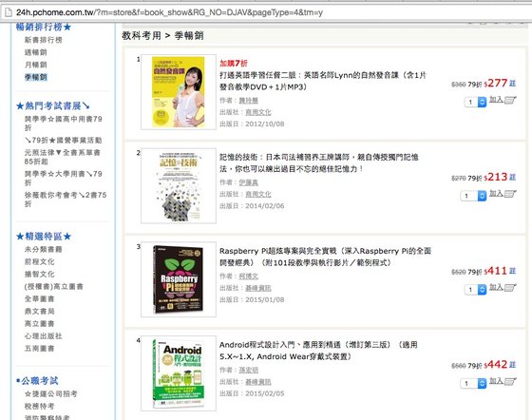Open quantity dropdown for the $442 Android book
532x420 pixels.
pyautogui.click(x=473, y=383)
